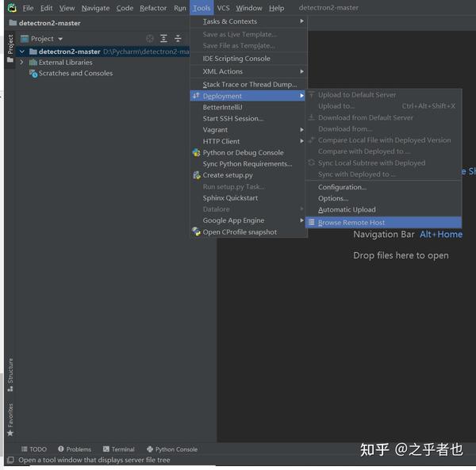
Task: Expand XML Actions submenu
Action: tap(248, 71)
